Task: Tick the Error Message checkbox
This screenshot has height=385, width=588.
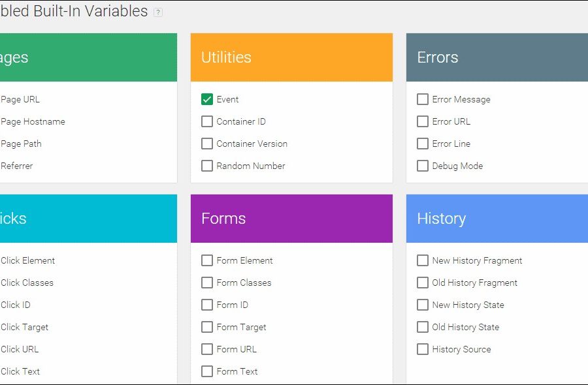Action: click(423, 99)
